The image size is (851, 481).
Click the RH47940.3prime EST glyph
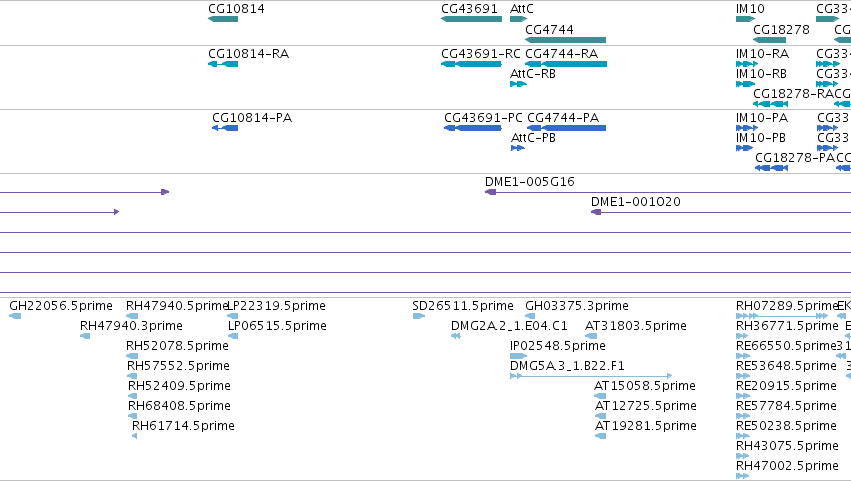[85, 336]
